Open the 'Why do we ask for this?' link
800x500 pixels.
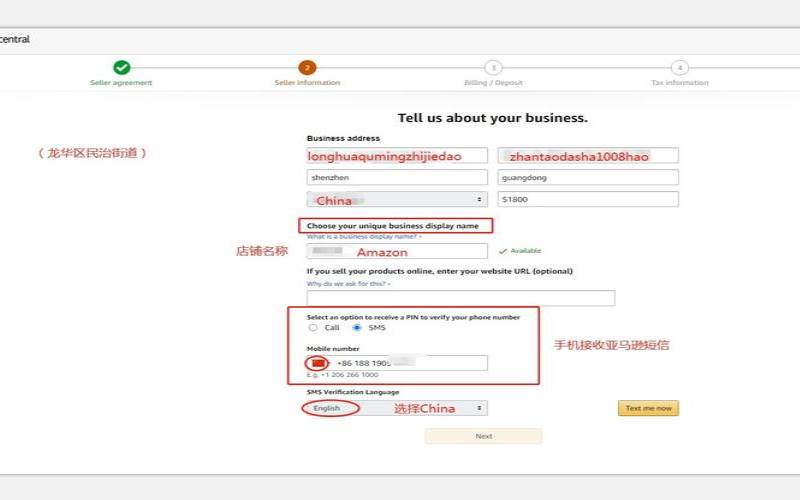pos(348,284)
